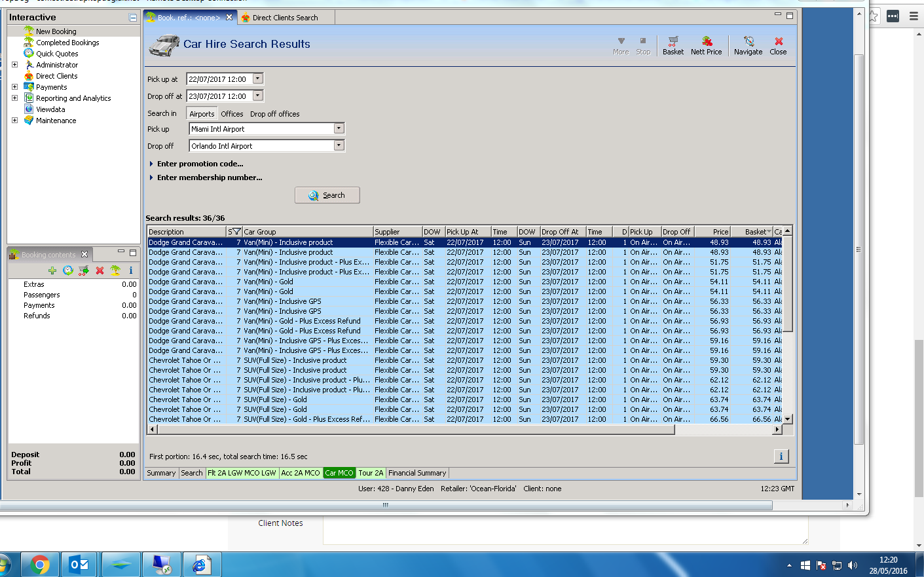The height and width of the screenshot is (577, 924).
Task: Click the Nett Price toolbar icon
Action: 706,45
